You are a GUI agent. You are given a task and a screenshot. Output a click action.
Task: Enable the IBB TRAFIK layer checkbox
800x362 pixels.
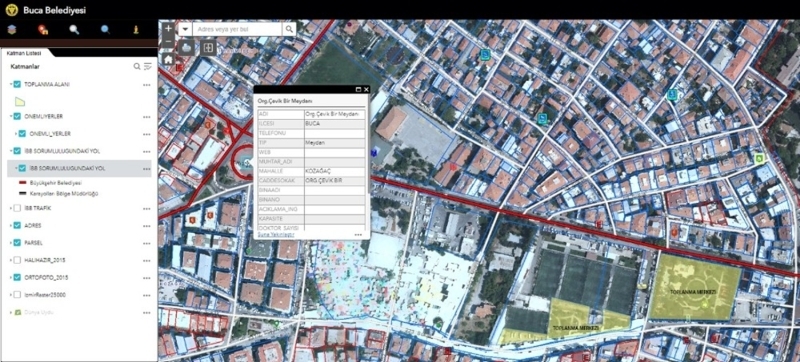(x=17, y=208)
